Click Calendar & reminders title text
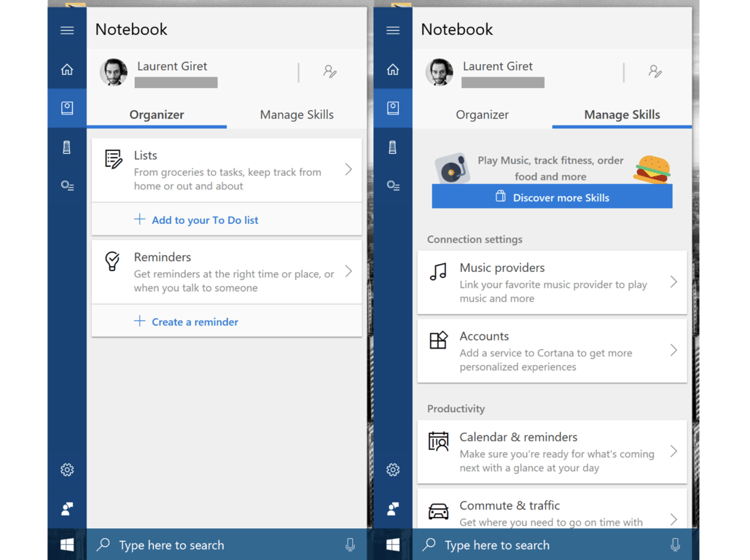Screen dimensions: 750x560 [x=518, y=437]
